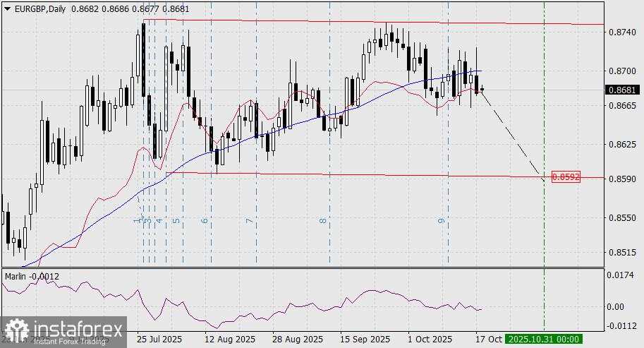Click the 12 Aug 2025 date label
644x348 pixels.
tap(230, 340)
